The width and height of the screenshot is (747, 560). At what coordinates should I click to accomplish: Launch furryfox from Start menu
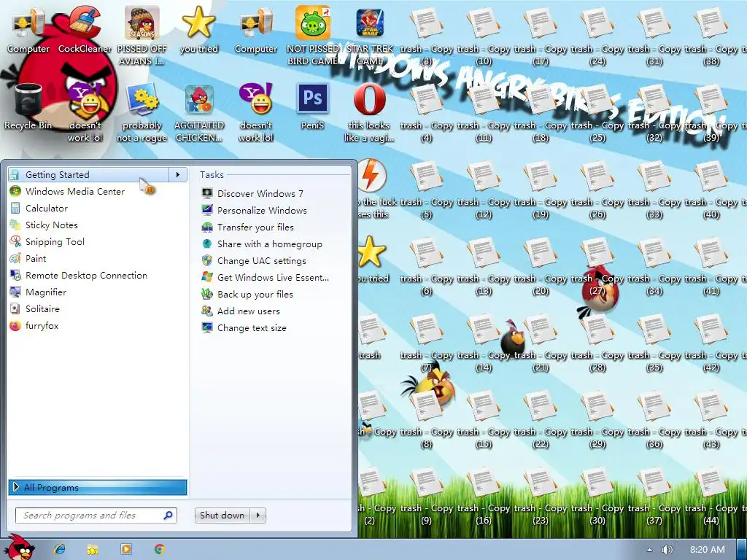98,326
